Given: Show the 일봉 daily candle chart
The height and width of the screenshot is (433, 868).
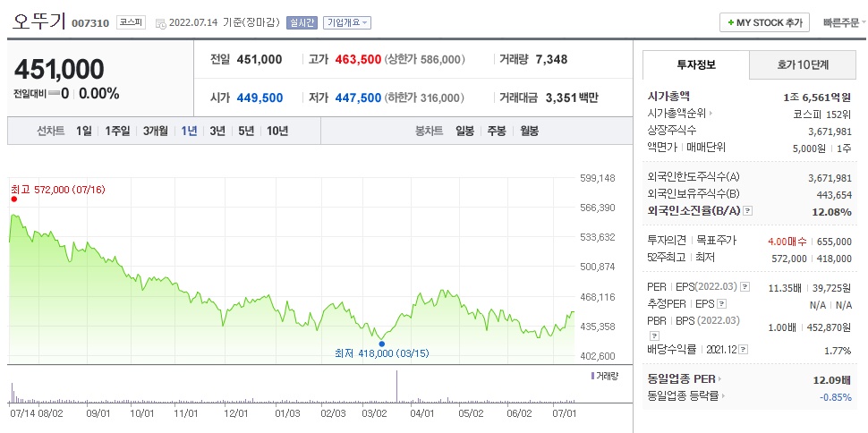Looking at the screenshot, I should [465, 132].
